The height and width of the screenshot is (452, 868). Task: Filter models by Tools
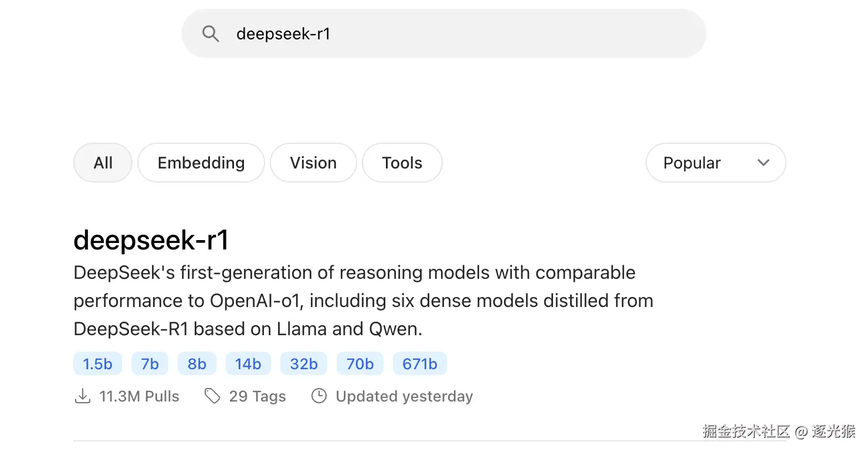click(402, 163)
